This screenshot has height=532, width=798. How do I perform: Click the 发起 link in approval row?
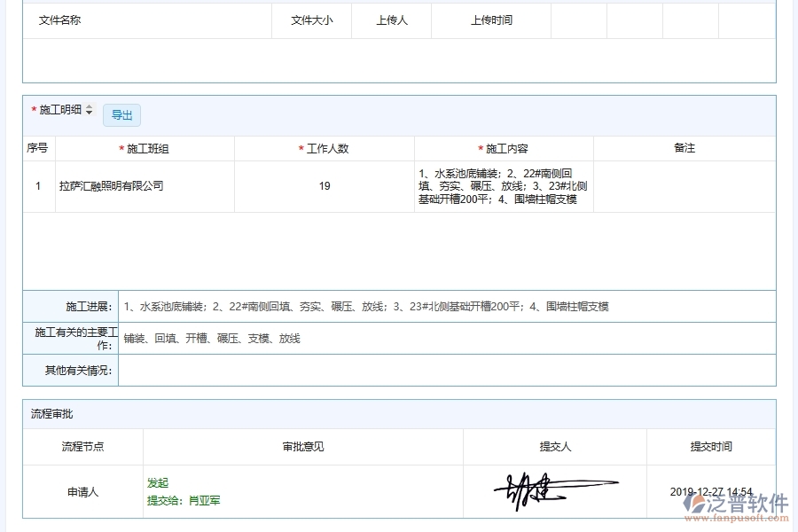click(x=157, y=482)
